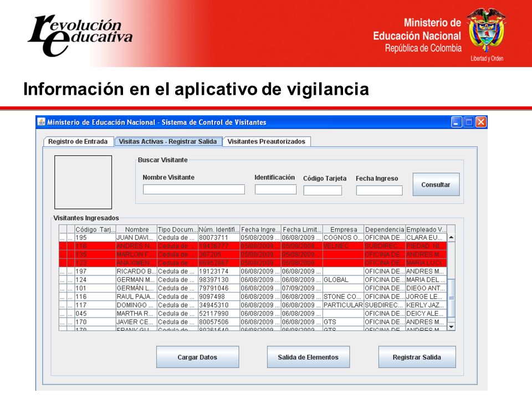Click the Código Tarj... column header

95,229
